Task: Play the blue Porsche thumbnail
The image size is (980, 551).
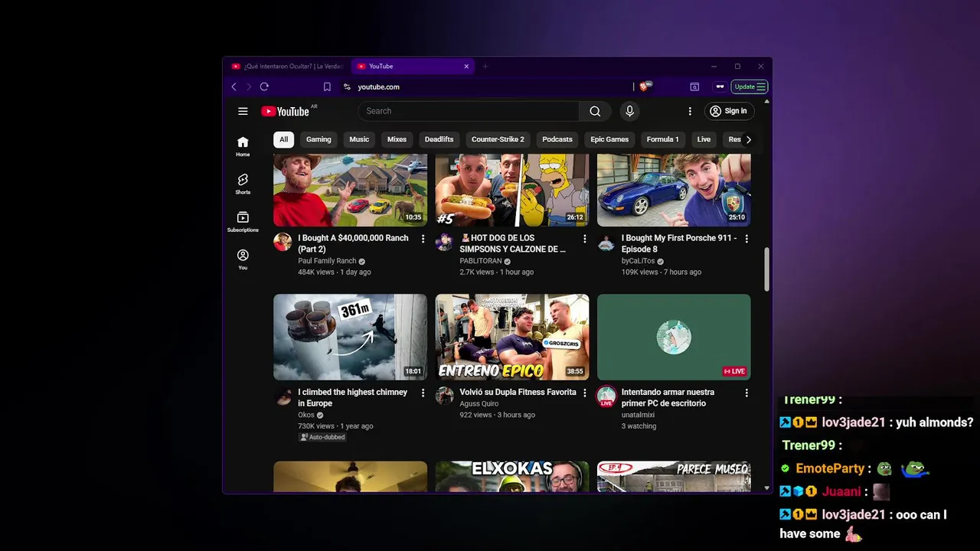Action: (674, 190)
